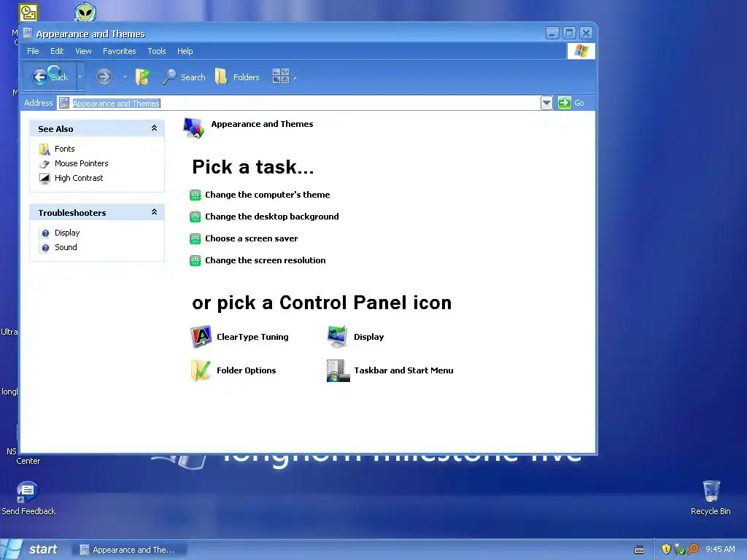Screen dimensions: 747x560
Task: Click Change the screen resolution link
Action: pyautogui.click(x=266, y=260)
